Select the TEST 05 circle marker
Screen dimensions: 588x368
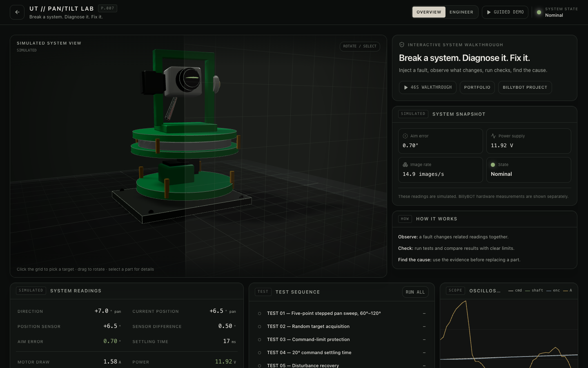point(259,366)
